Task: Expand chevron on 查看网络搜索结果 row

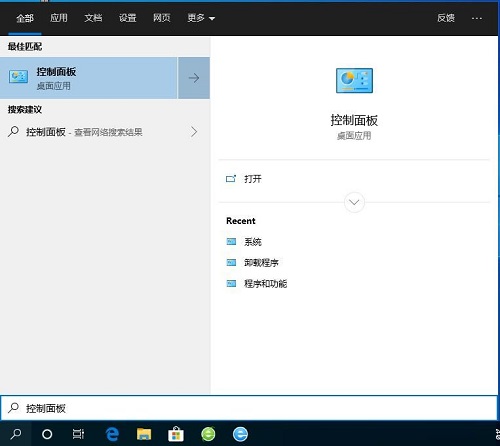Action: click(194, 132)
